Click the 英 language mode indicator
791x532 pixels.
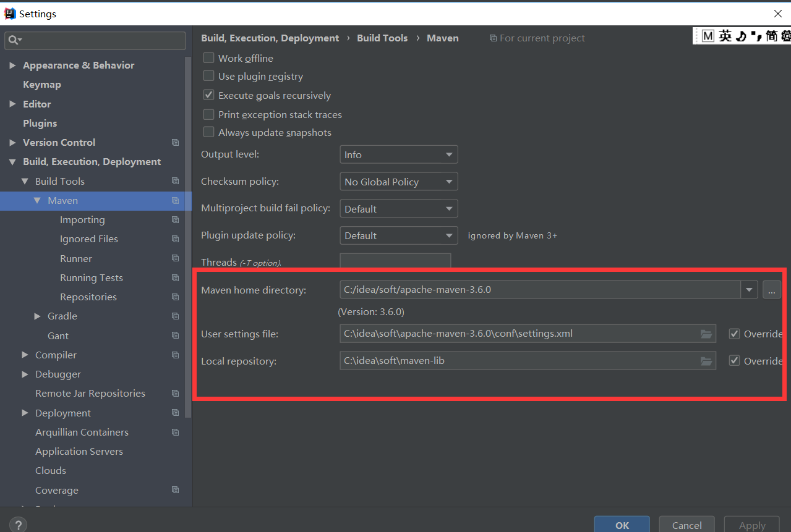tap(725, 36)
